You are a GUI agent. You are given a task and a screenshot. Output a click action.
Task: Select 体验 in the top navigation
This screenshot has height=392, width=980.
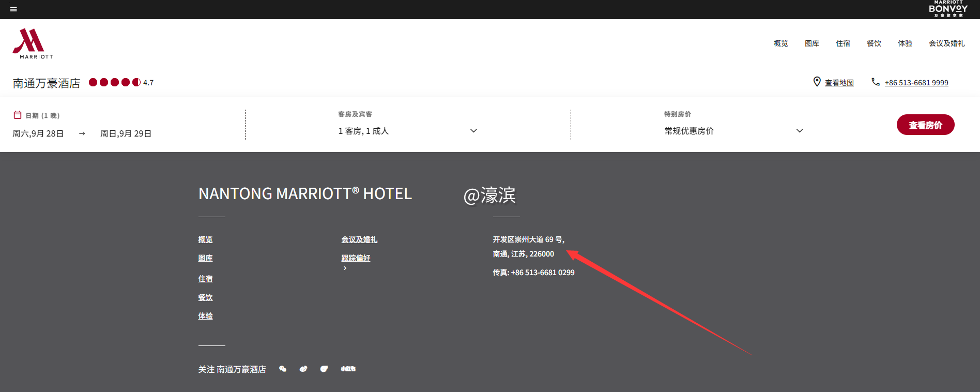point(905,43)
